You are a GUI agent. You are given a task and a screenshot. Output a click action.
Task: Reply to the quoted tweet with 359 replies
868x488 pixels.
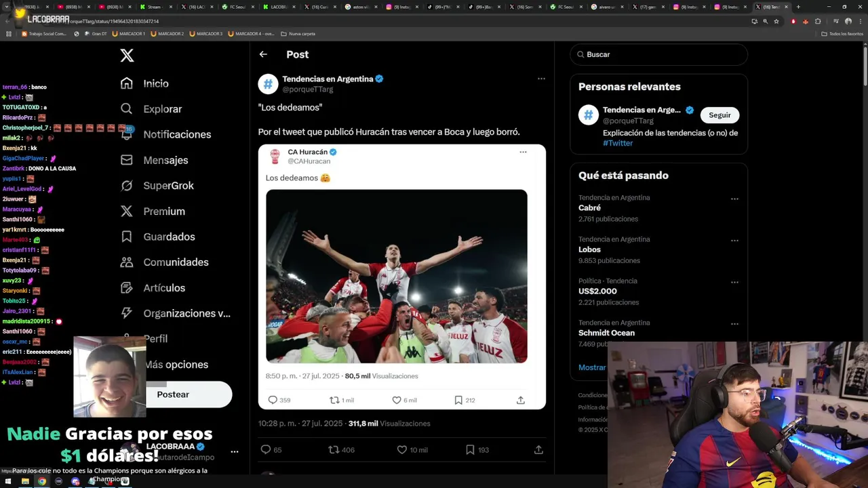(279, 400)
